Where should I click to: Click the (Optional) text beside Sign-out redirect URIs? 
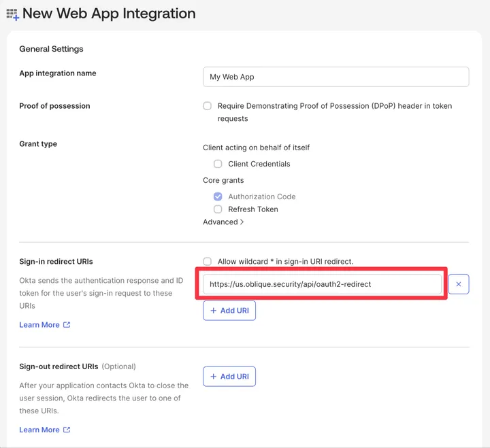point(118,366)
